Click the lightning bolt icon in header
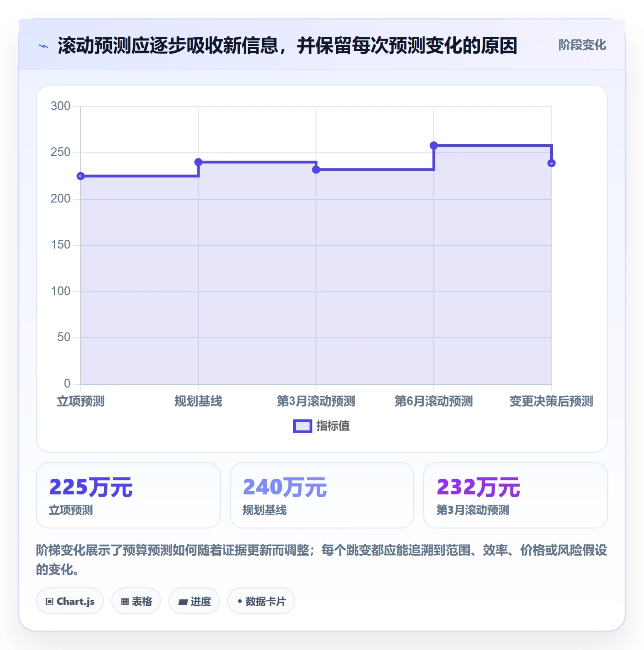Viewport: 644px width, 650px height. click(44, 46)
